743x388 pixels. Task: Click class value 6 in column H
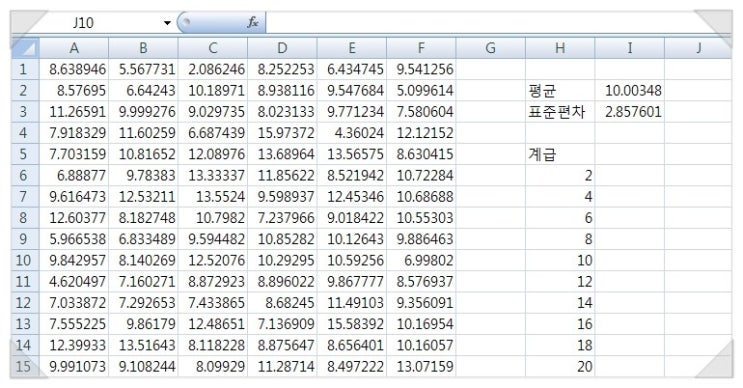point(560,217)
